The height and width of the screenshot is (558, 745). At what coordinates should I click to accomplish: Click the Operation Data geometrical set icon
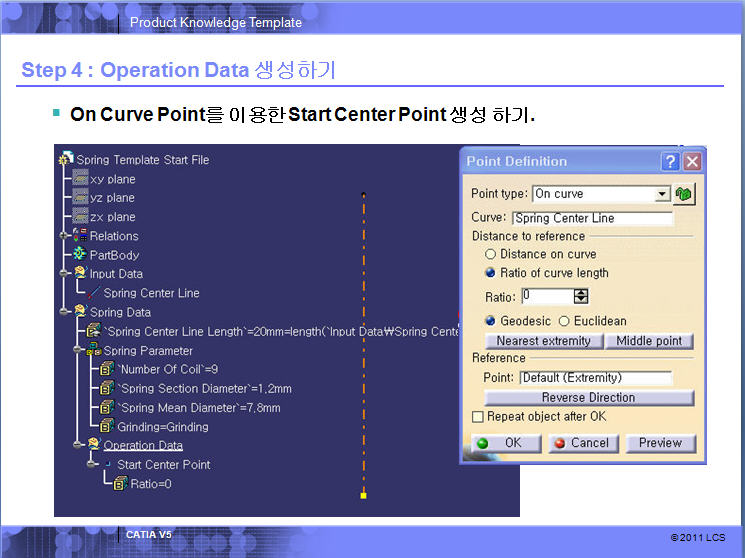(x=94, y=444)
